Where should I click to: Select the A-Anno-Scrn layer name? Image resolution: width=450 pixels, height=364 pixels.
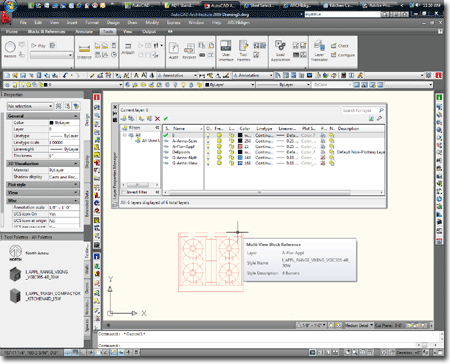click(184, 141)
